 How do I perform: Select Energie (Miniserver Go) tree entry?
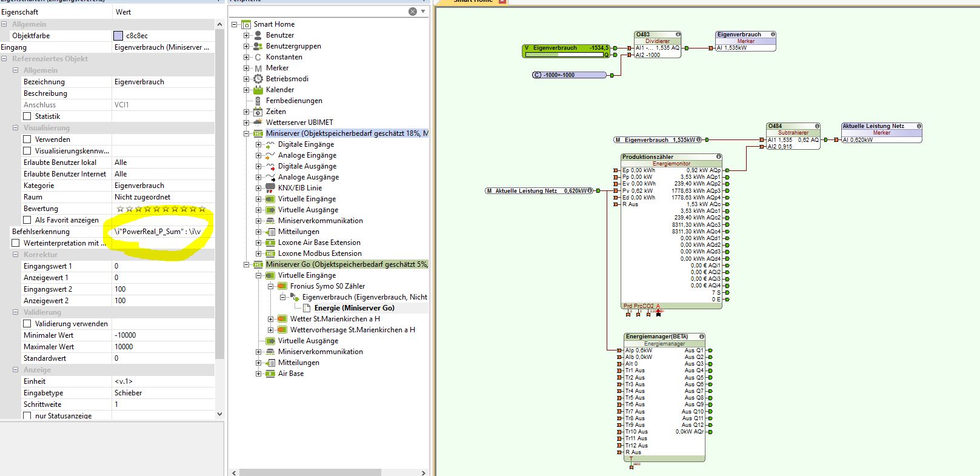coord(354,308)
